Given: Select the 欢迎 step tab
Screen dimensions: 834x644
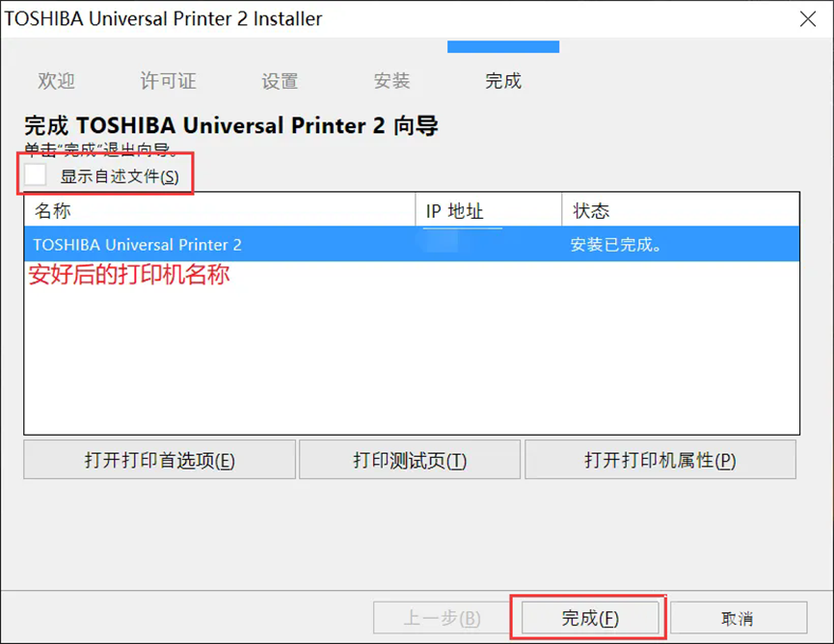Looking at the screenshot, I should click(x=56, y=81).
